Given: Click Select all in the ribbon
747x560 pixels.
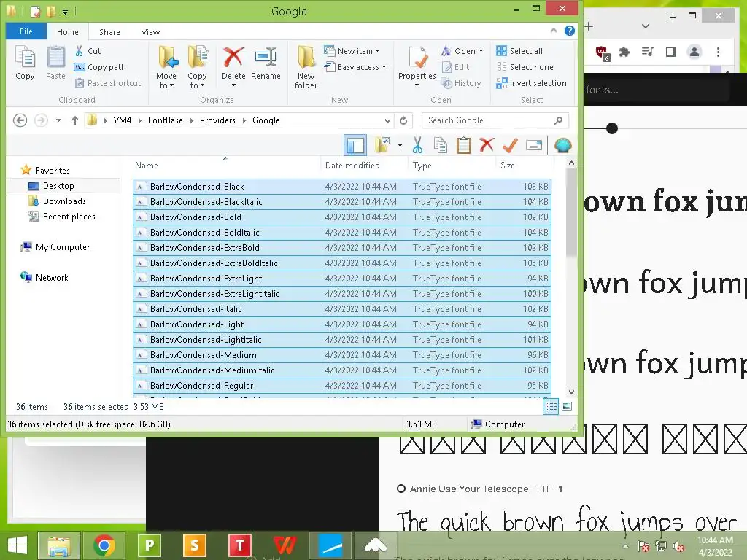Looking at the screenshot, I should coord(519,51).
